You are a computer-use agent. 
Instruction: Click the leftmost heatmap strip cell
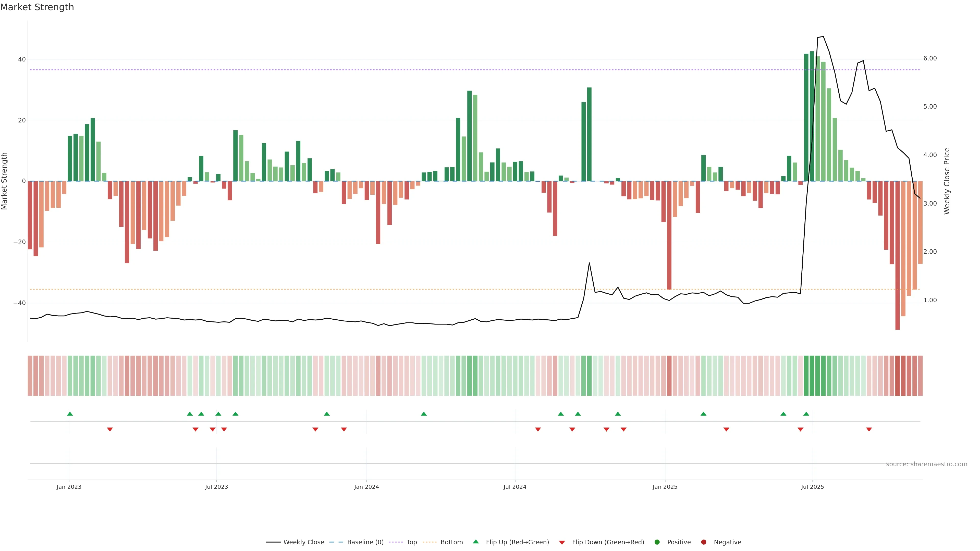pyautogui.click(x=30, y=376)
